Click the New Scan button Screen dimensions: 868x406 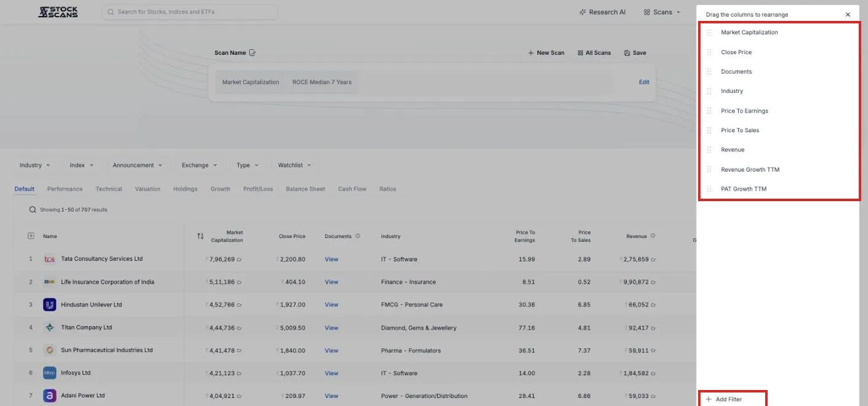[x=546, y=53]
